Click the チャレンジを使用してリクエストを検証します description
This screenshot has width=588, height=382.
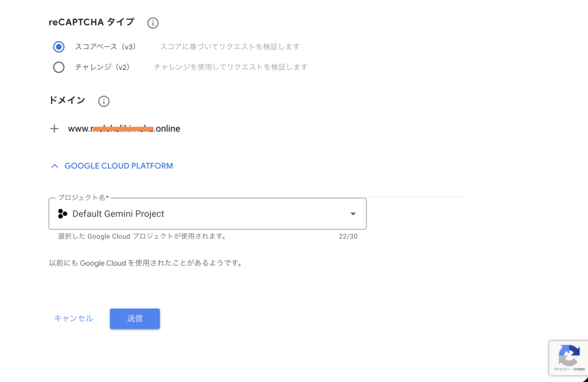(230, 67)
